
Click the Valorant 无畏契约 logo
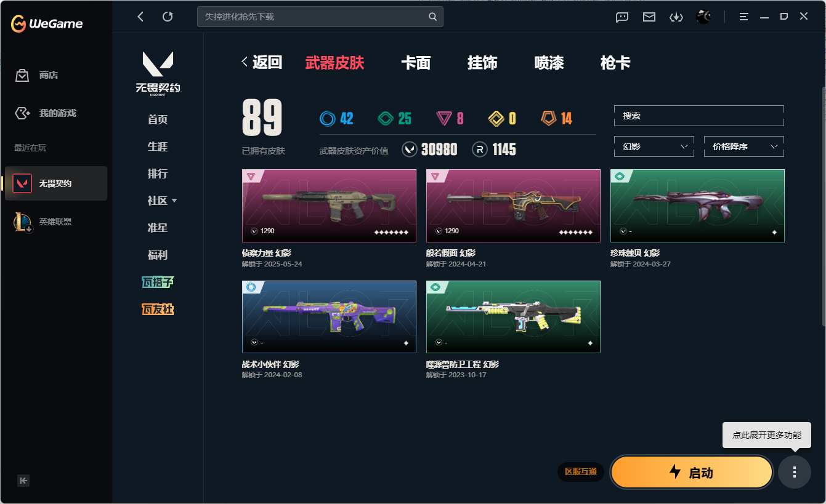[158, 73]
